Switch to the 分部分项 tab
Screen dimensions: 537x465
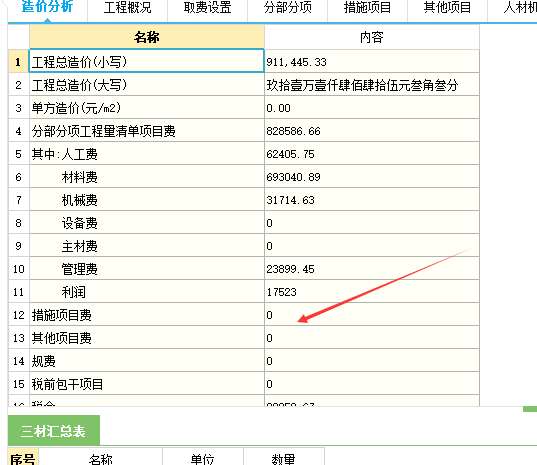pyautogui.click(x=288, y=8)
